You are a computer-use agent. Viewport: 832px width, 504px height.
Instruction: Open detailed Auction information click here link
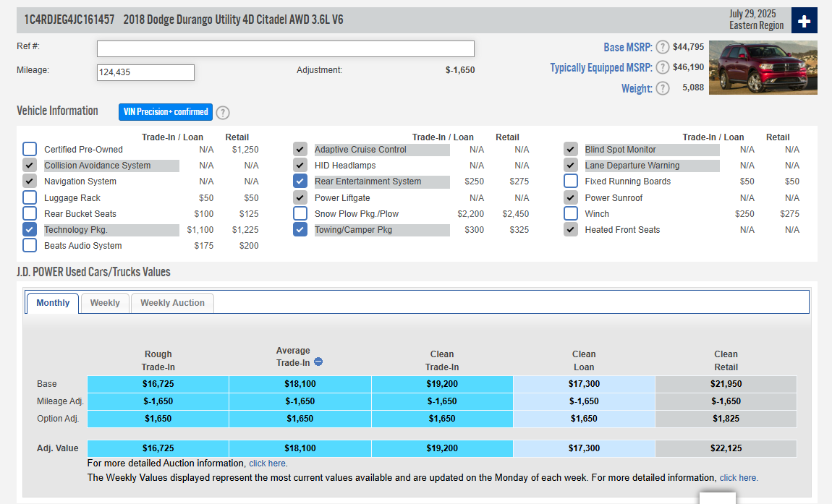[268, 464]
